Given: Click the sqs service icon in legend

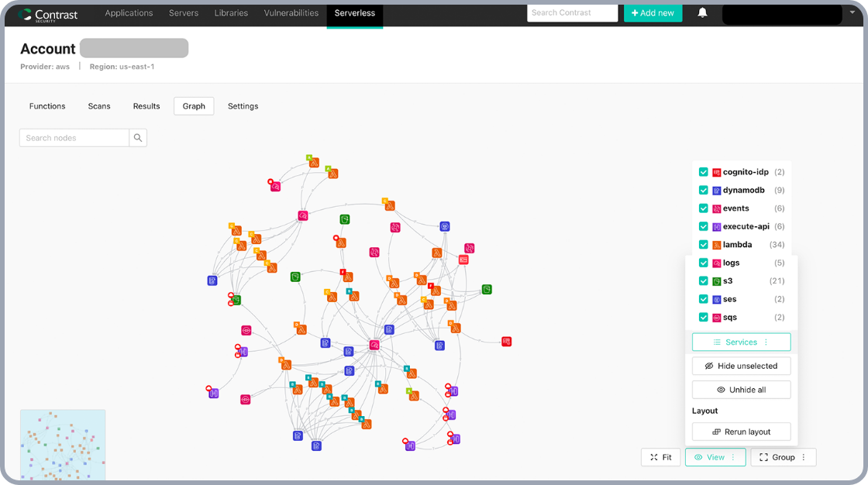Looking at the screenshot, I should [717, 318].
